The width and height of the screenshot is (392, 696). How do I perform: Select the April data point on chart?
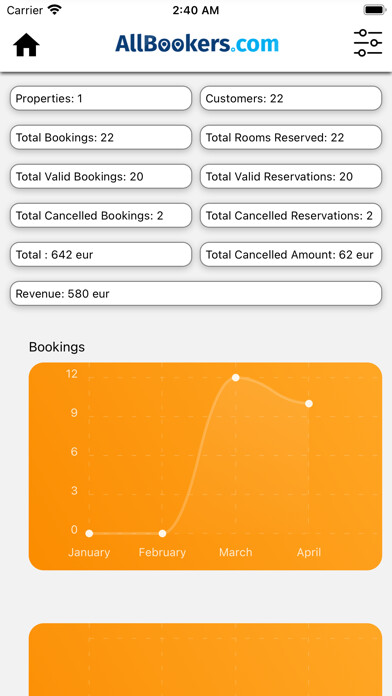coord(309,403)
